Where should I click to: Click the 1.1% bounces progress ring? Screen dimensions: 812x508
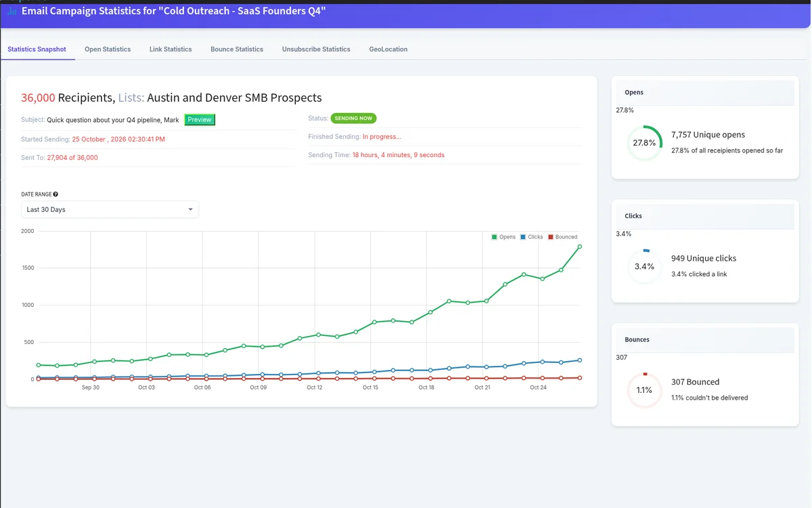tap(644, 390)
